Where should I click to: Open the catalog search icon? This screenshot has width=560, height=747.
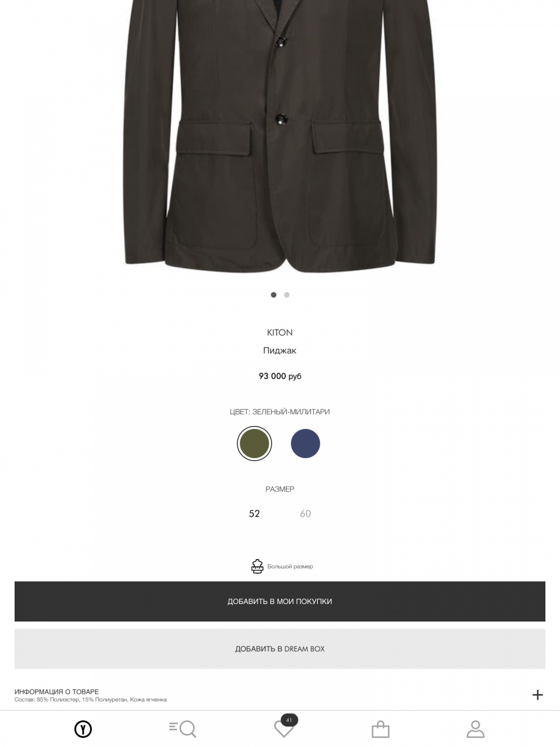(x=183, y=729)
